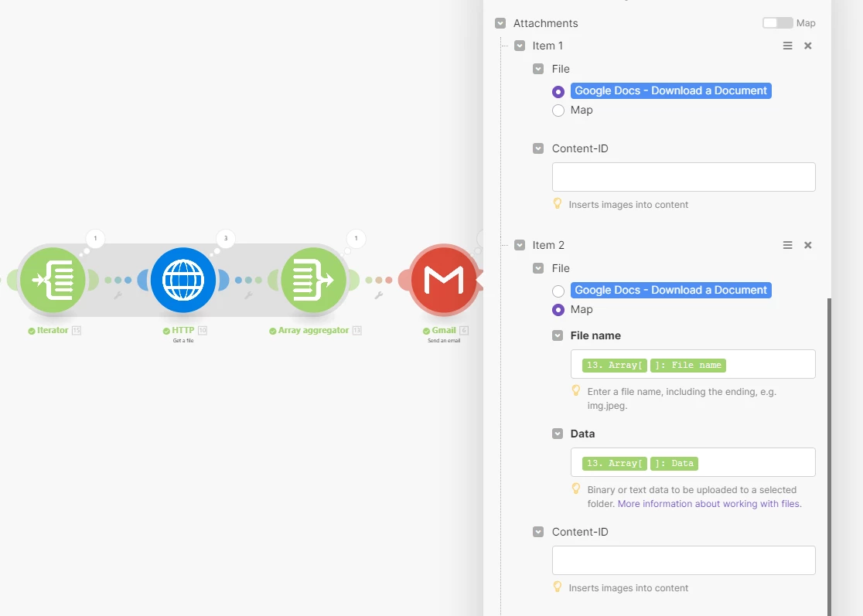Select the Map radio option in Item 2

point(558,310)
